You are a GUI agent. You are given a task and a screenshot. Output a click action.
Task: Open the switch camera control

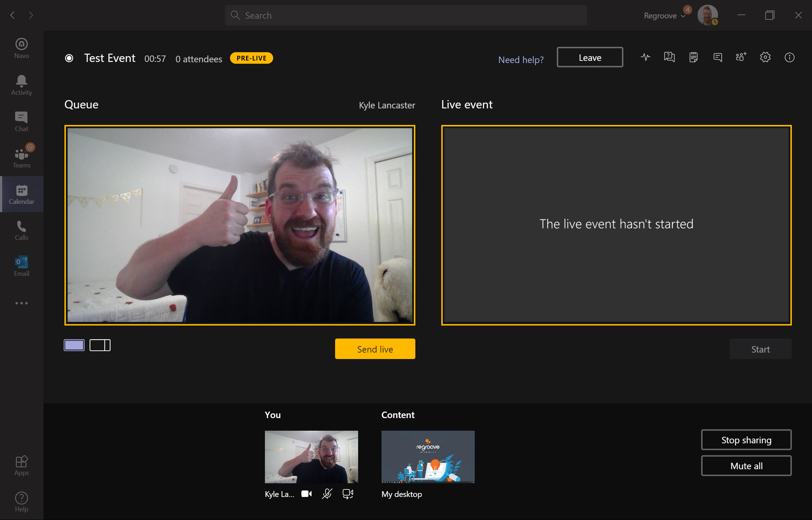(347, 494)
